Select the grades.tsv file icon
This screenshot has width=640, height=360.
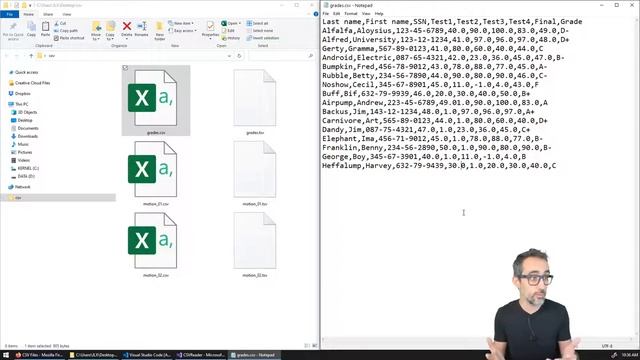click(255, 98)
